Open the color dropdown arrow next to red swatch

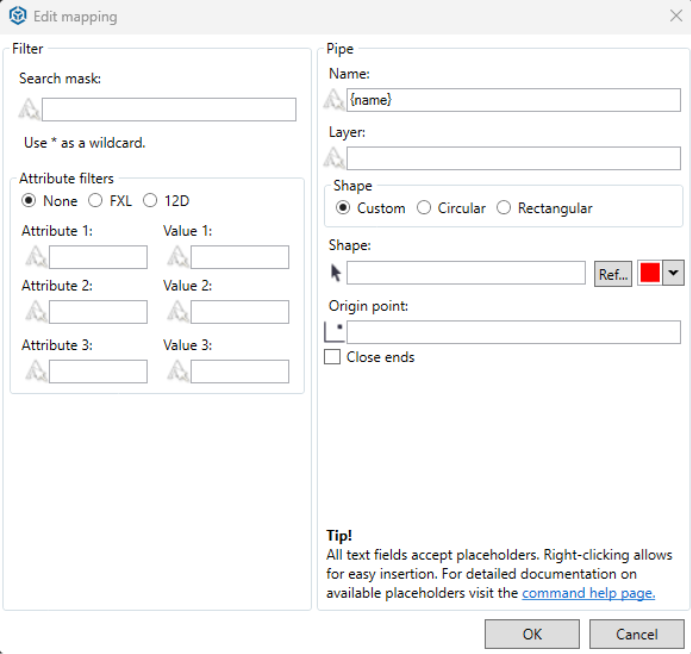click(673, 273)
